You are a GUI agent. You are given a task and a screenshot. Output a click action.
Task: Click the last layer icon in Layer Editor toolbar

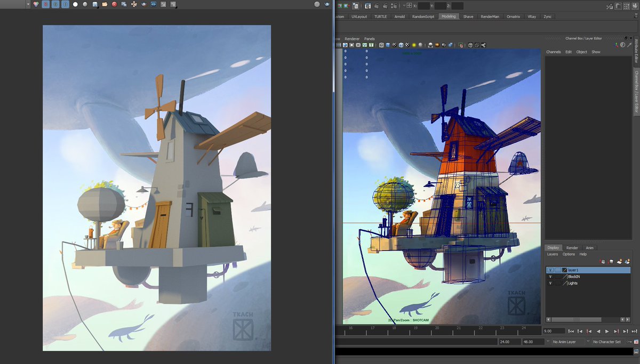(x=627, y=262)
